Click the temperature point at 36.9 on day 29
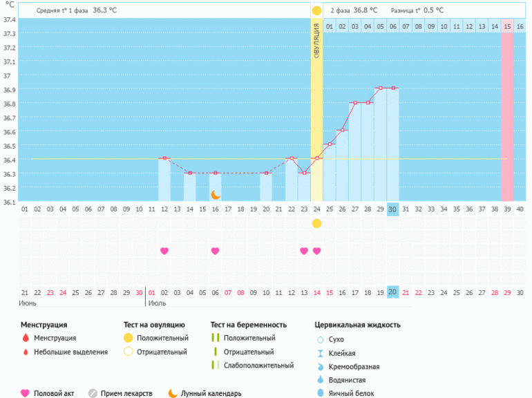Viewport: 532px width, 398px height. coord(380,88)
